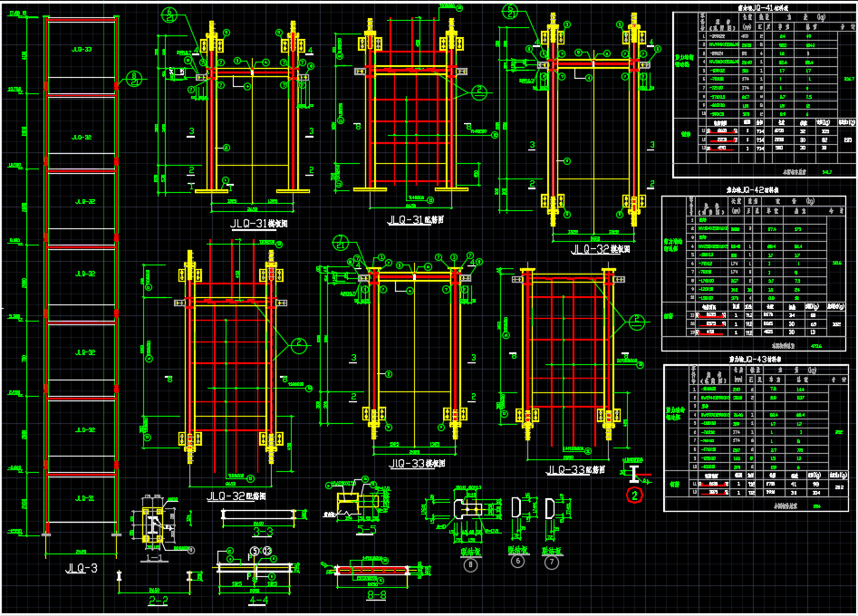
Task: Select the I-beam symbol above the red circled 2
Action: point(634,473)
